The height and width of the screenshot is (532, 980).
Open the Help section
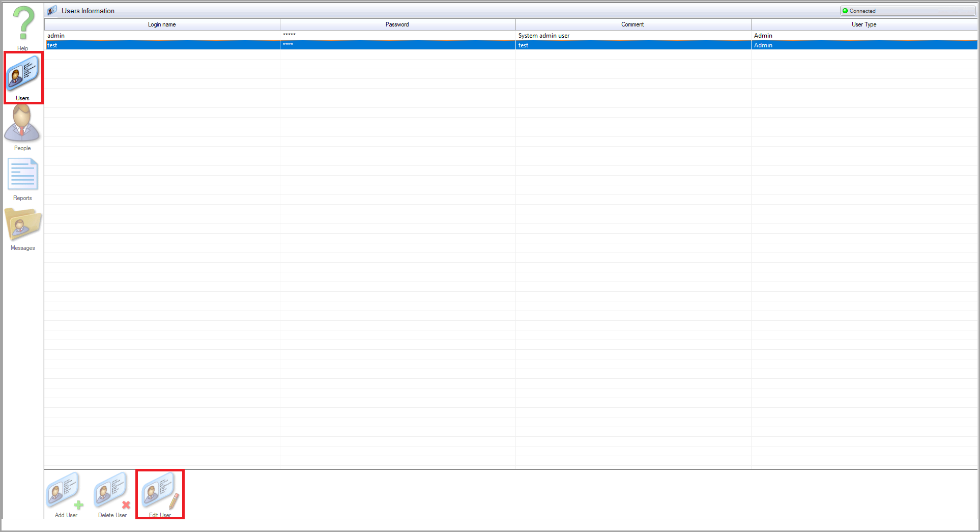(x=23, y=27)
